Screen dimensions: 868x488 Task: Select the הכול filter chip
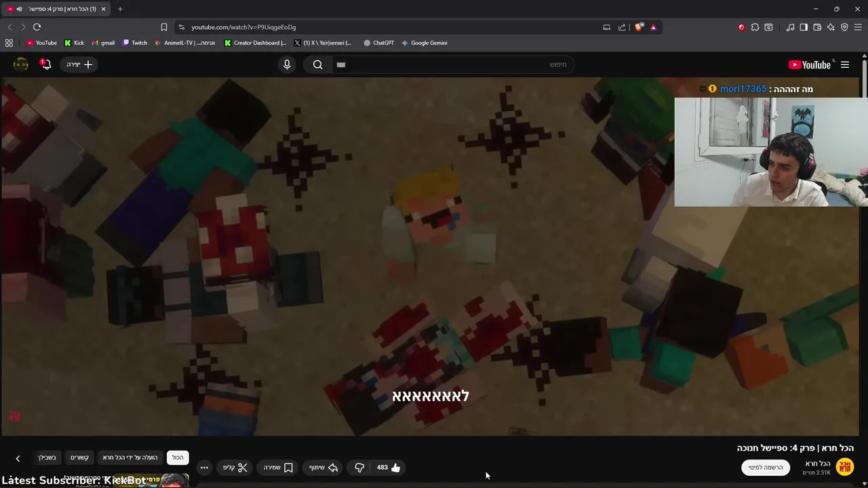178,457
